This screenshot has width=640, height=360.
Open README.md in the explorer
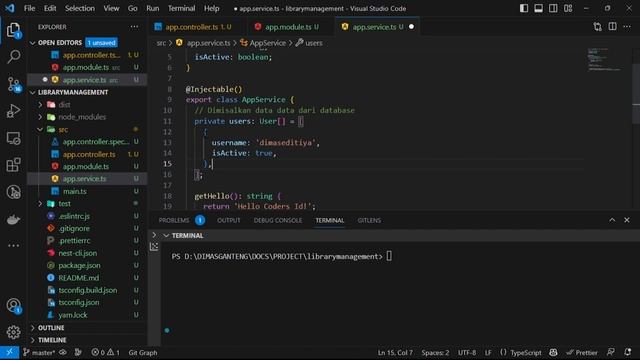[x=78, y=278]
